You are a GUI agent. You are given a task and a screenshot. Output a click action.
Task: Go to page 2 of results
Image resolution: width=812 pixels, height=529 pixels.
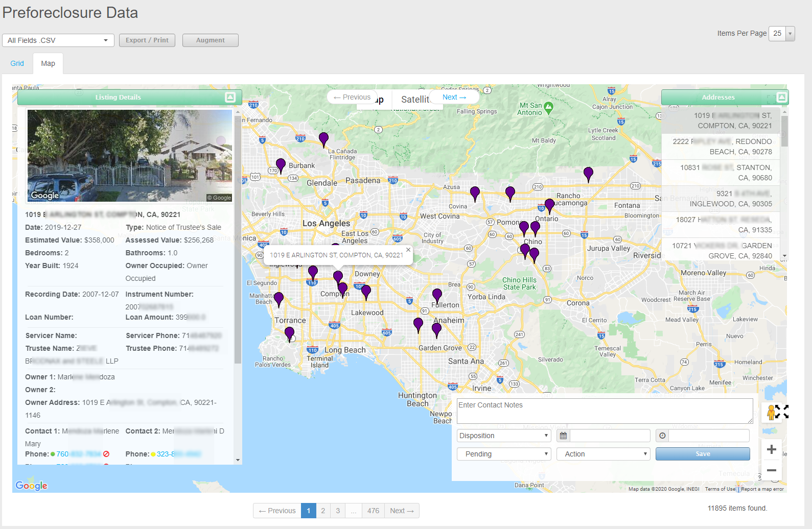[323, 511]
